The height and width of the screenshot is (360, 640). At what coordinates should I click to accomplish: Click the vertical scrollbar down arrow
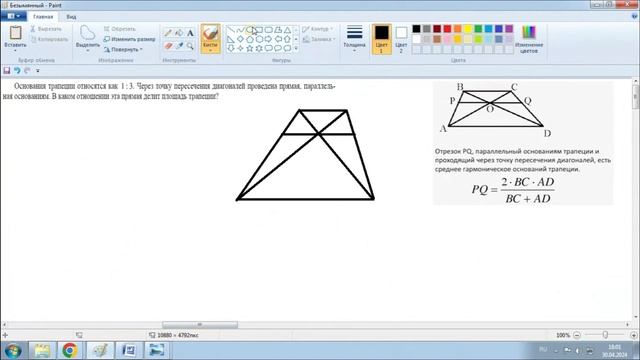636,316
